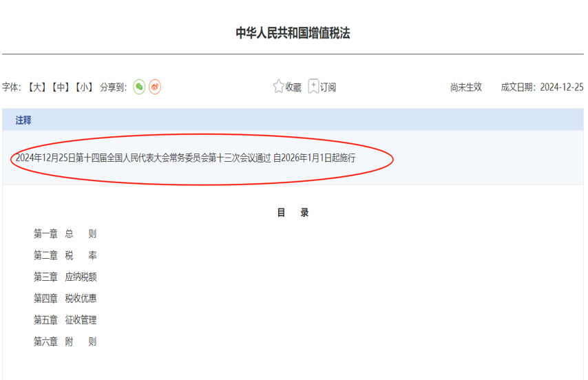Set font size to small 【小】
The image size is (588, 380).
(84, 87)
